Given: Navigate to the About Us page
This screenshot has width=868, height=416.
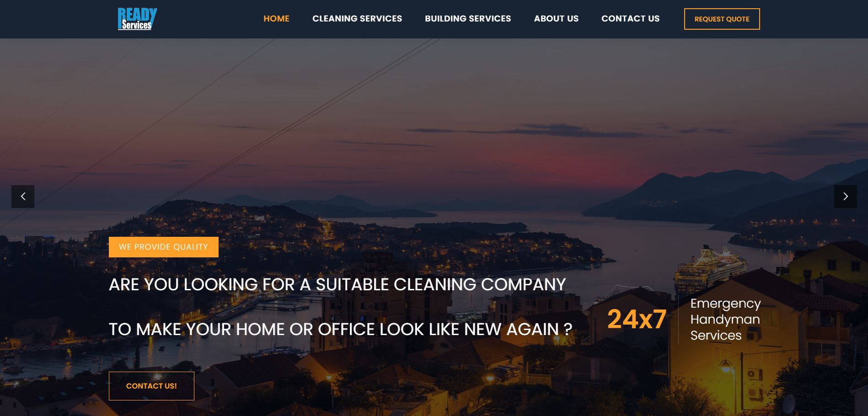Looking at the screenshot, I should pos(556,19).
